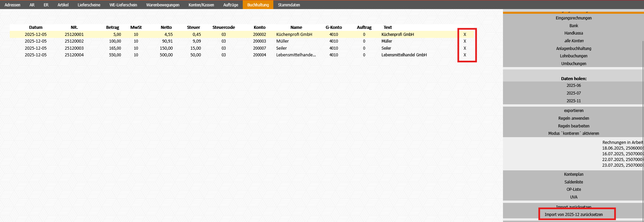
Task: Select invoice number 25120003 in table
Action: pyautogui.click(x=74, y=48)
